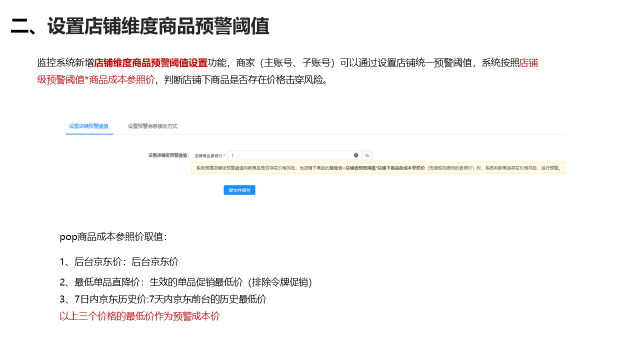Click the line pop商品成本参照价取值

(x=113, y=237)
